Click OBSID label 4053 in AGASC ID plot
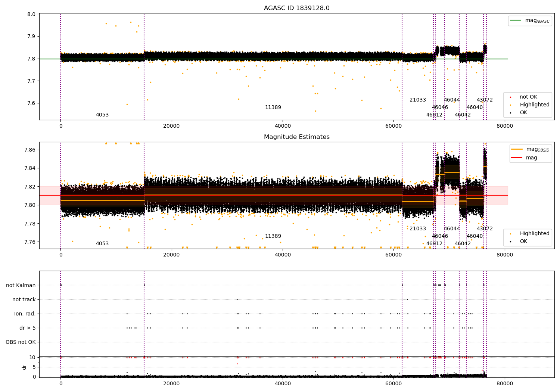The image size is (560, 392). pyautogui.click(x=102, y=115)
